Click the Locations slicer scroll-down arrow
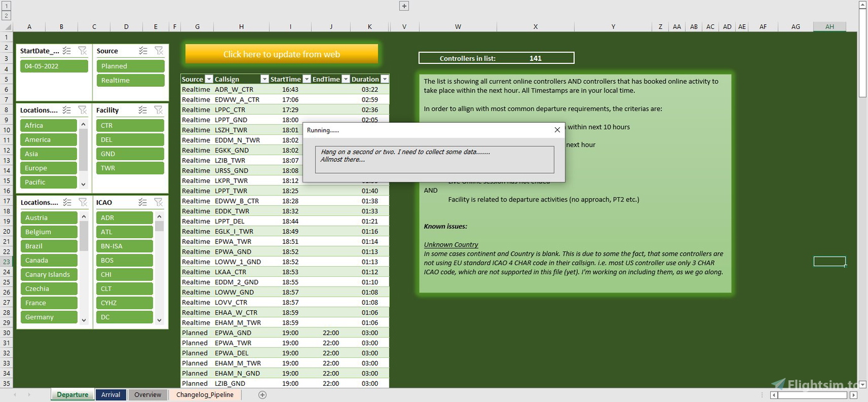The height and width of the screenshot is (402, 868). click(82, 184)
